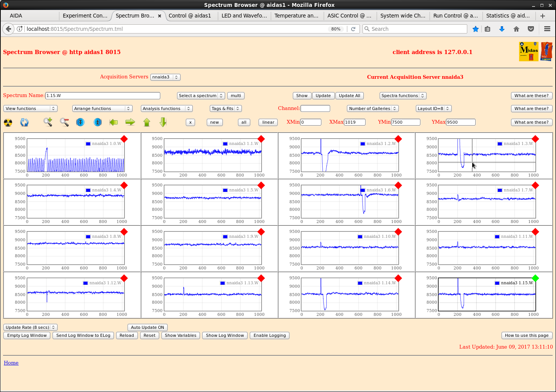The width and height of the screenshot is (556, 392).
Task: Switch to LED and Waveform tab
Action: (x=244, y=16)
